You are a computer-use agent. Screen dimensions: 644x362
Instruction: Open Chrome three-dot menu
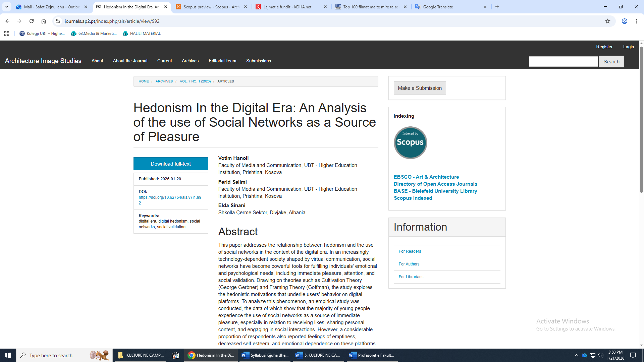636,21
